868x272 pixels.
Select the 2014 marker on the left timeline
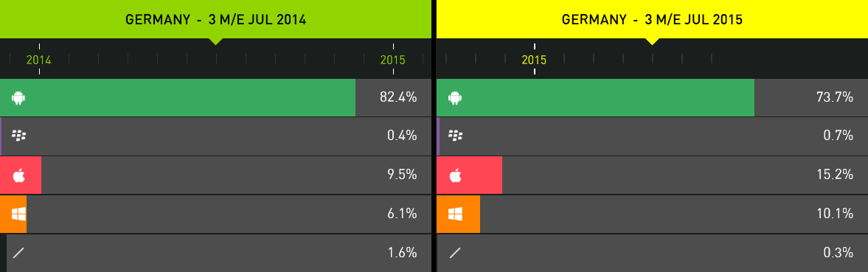(39, 59)
